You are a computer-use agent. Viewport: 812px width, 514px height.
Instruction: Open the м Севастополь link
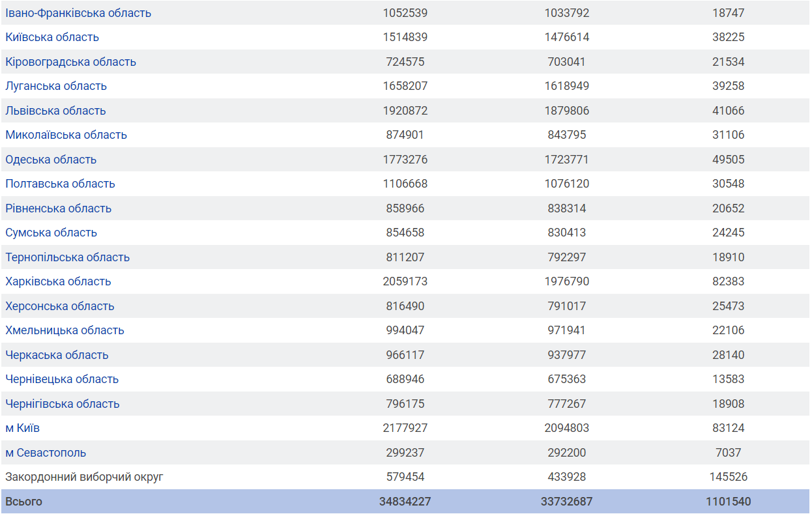click(46, 453)
